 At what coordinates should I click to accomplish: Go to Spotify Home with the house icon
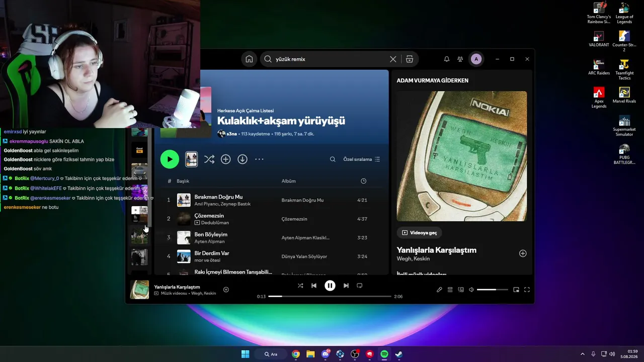(x=249, y=59)
